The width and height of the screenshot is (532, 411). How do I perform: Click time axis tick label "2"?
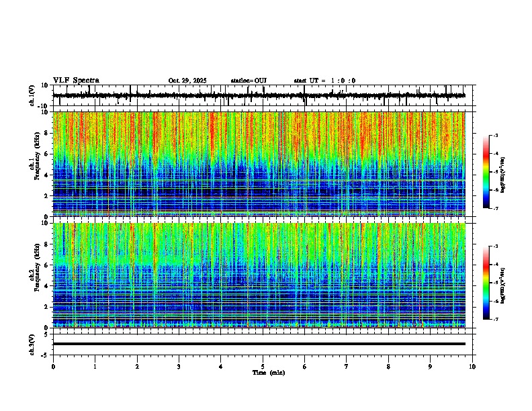click(137, 367)
